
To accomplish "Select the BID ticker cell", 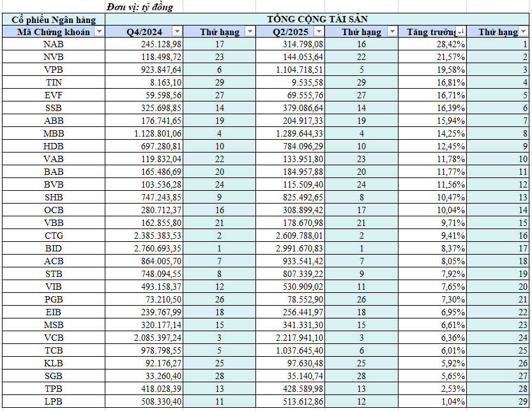I will (x=54, y=248).
